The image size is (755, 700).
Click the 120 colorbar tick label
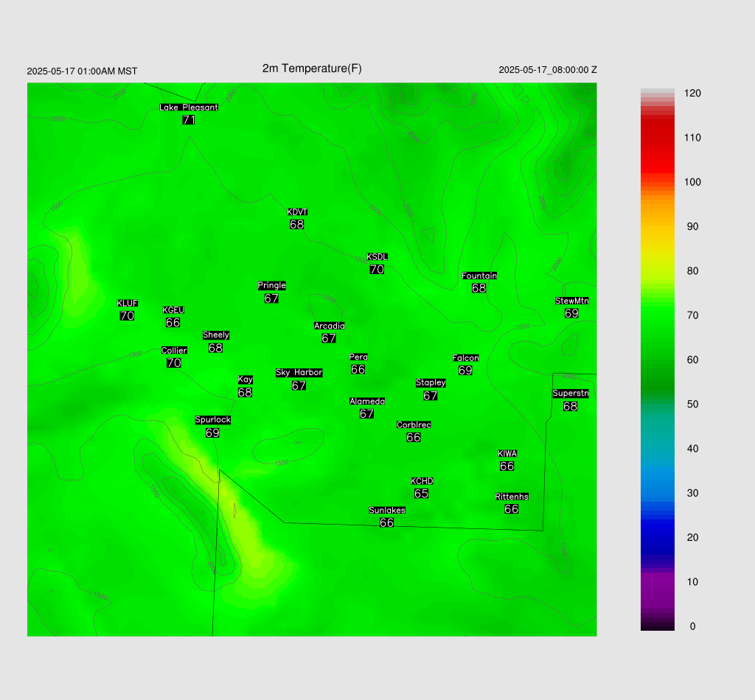tap(692, 94)
